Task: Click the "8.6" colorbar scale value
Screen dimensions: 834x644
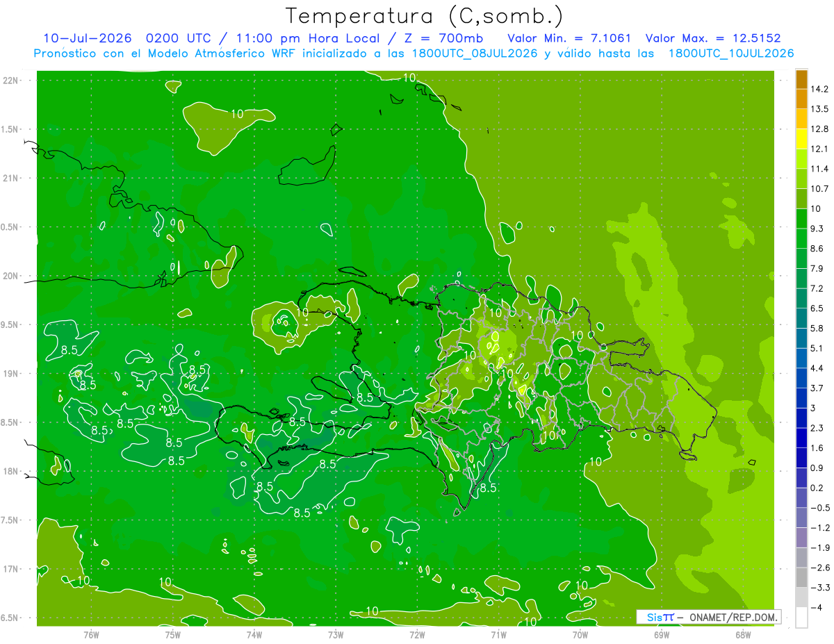Action: [818, 249]
